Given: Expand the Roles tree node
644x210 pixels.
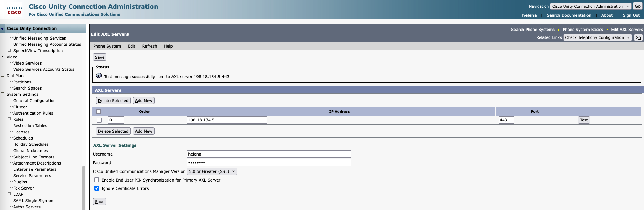Looking at the screenshot, I should (x=9, y=119).
